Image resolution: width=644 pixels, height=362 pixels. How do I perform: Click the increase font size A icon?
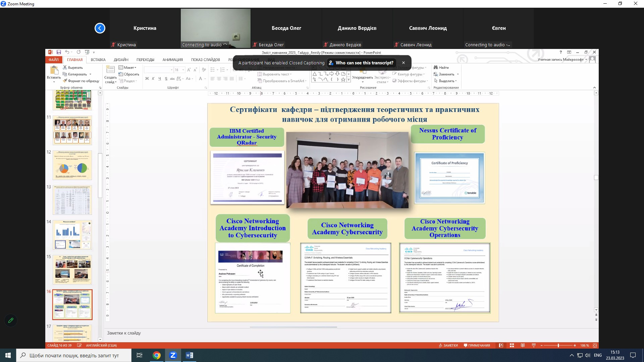pos(189,70)
